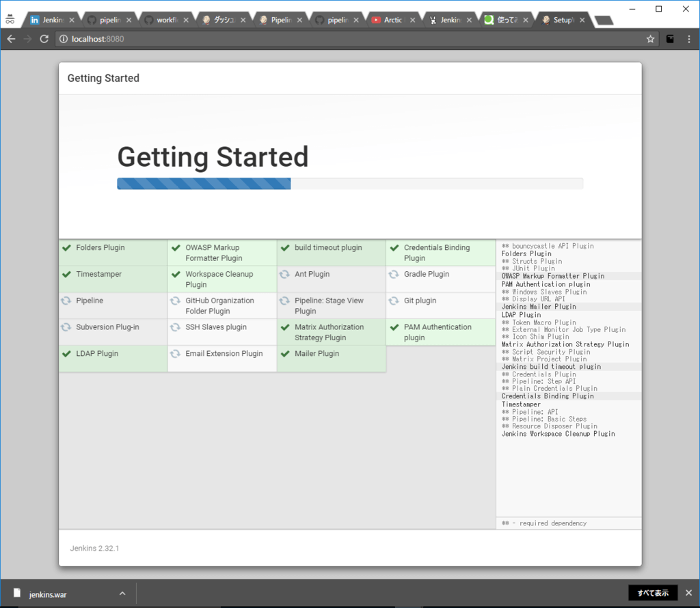Click the pending spinner icon for Ant Plugin
Screen dimensions: 700x608
pyautogui.click(x=284, y=274)
